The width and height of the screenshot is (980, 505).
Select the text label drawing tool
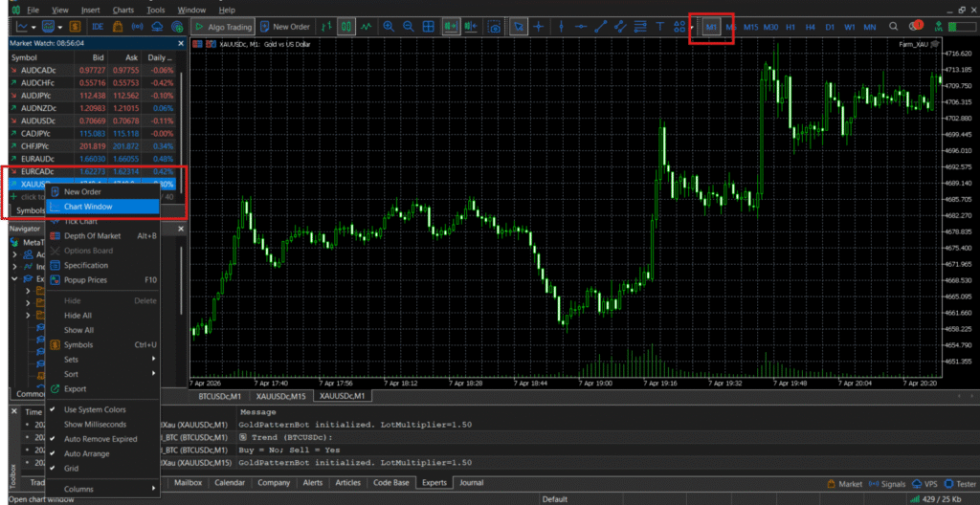click(x=660, y=27)
